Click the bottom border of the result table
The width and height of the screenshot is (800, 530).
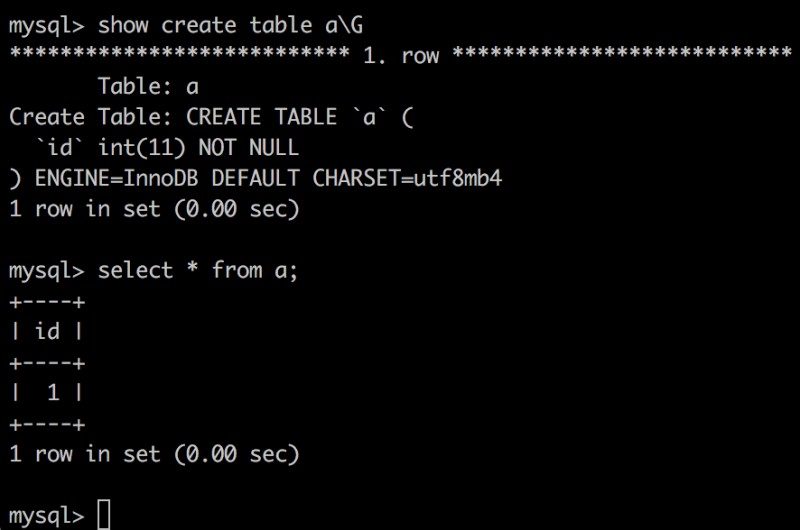click(x=47, y=424)
